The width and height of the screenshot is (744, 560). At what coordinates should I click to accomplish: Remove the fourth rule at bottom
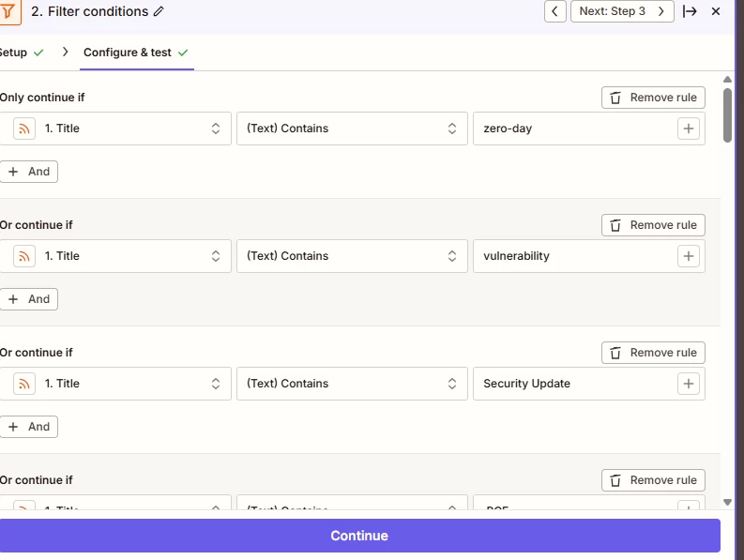point(653,480)
